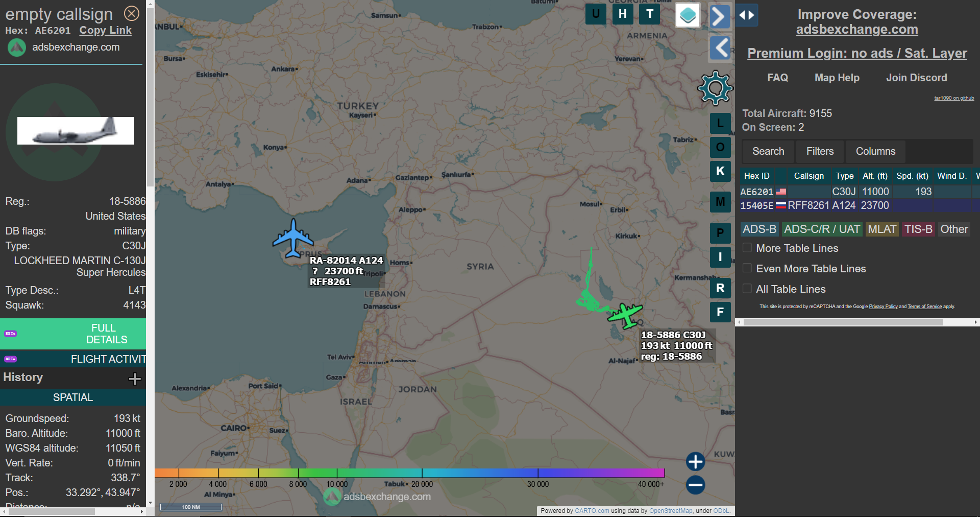Enable Even More Table Lines checkbox

(747, 268)
